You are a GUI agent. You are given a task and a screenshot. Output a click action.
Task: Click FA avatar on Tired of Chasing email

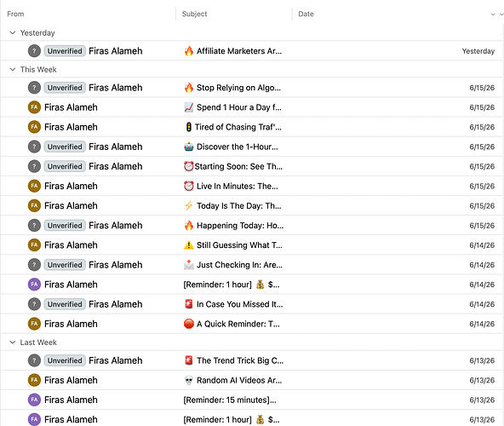pyautogui.click(x=34, y=127)
